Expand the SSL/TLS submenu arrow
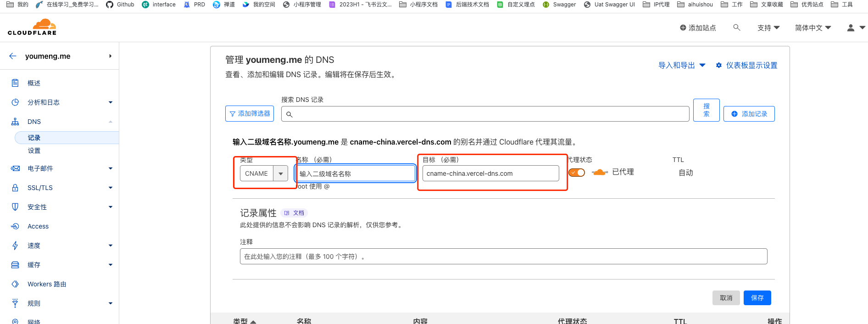The height and width of the screenshot is (324, 868). (x=111, y=188)
